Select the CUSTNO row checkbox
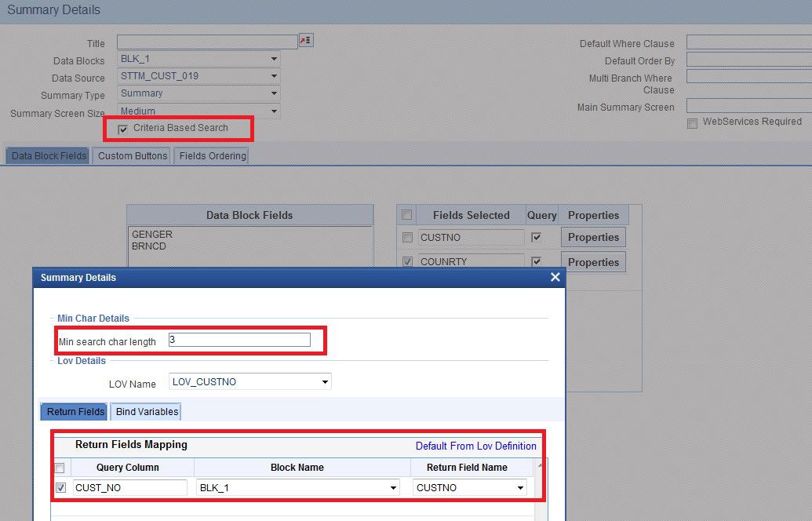 pyautogui.click(x=407, y=237)
